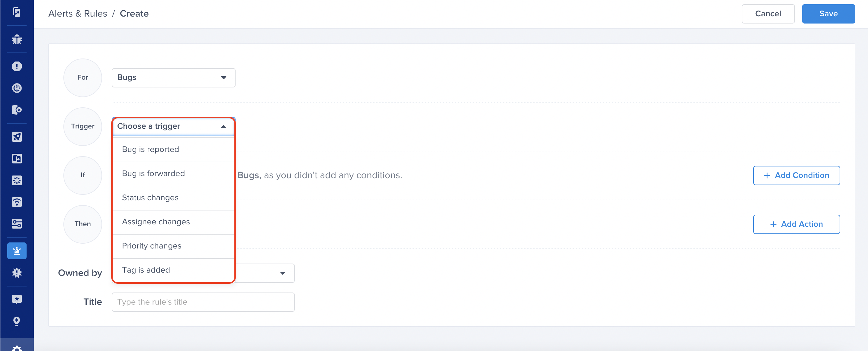Click the lightbulb ideas icon
Viewport: 868px width, 351px height.
coord(17,321)
